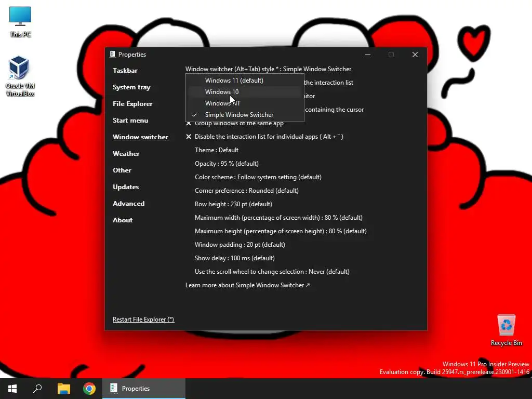Close the Properties window
The width and height of the screenshot is (532, 399).
point(415,55)
